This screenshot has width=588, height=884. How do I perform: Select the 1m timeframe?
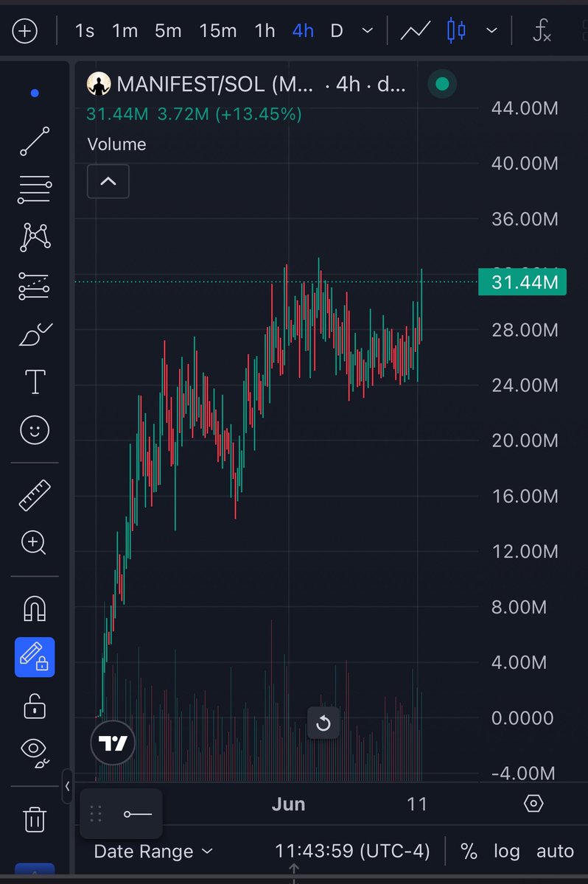click(x=125, y=31)
